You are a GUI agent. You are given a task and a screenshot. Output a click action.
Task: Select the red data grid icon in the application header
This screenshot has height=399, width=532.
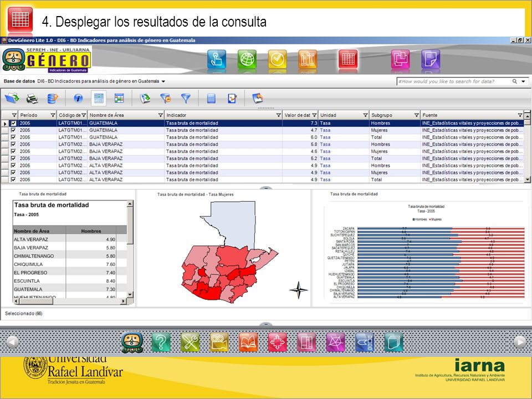pos(348,59)
